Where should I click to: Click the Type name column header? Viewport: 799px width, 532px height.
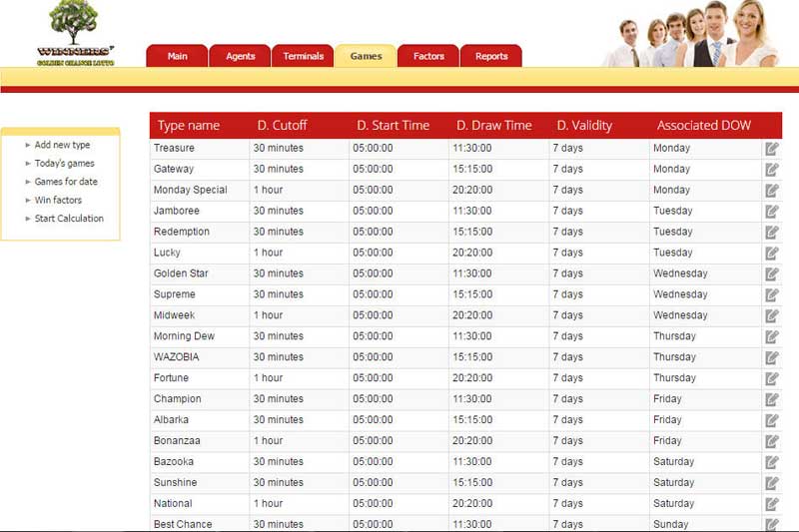pyautogui.click(x=189, y=126)
